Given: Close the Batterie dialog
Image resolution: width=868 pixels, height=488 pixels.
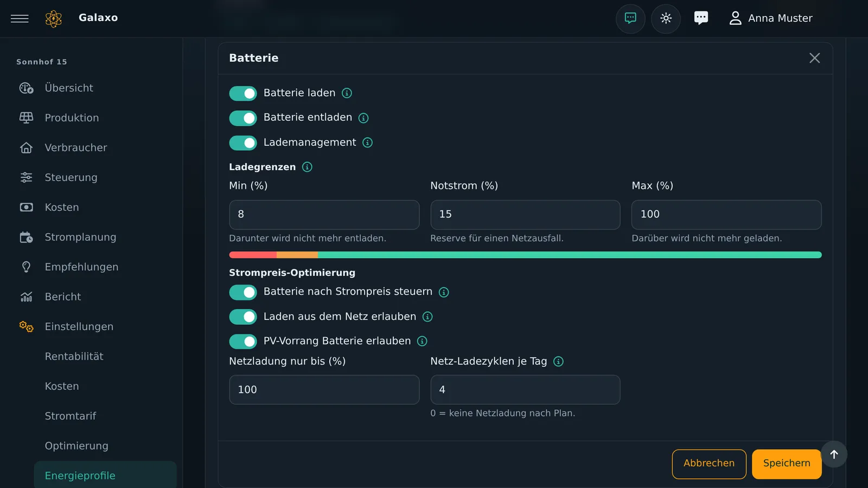Looking at the screenshot, I should click(x=814, y=58).
